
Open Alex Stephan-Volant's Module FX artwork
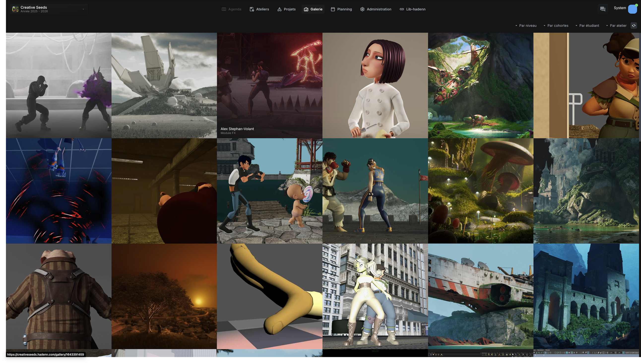click(270, 86)
